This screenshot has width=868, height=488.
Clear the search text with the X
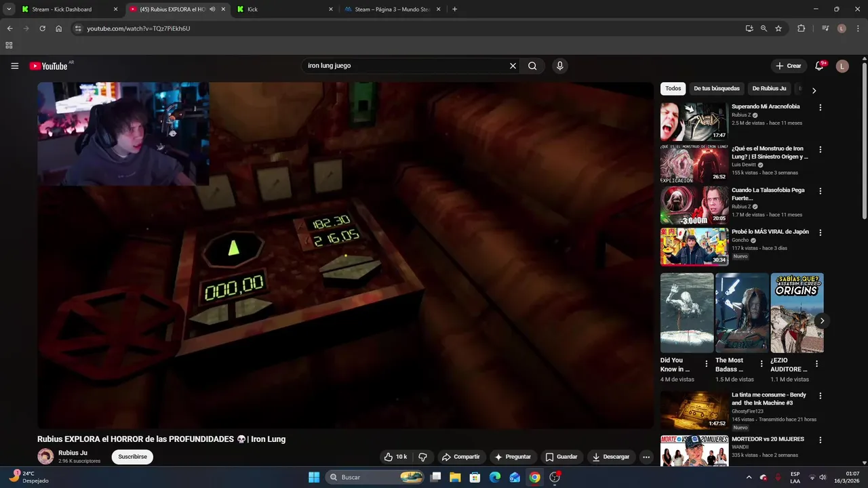[513, 66]
